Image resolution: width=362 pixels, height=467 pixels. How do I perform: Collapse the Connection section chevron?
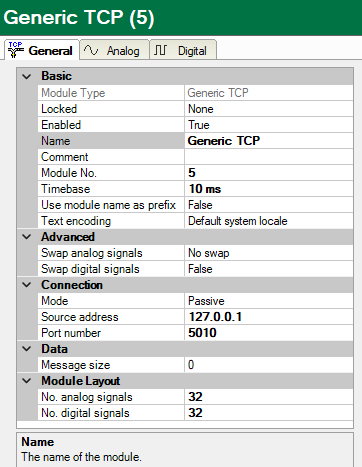pyautogui.click(x=27, y=285)
